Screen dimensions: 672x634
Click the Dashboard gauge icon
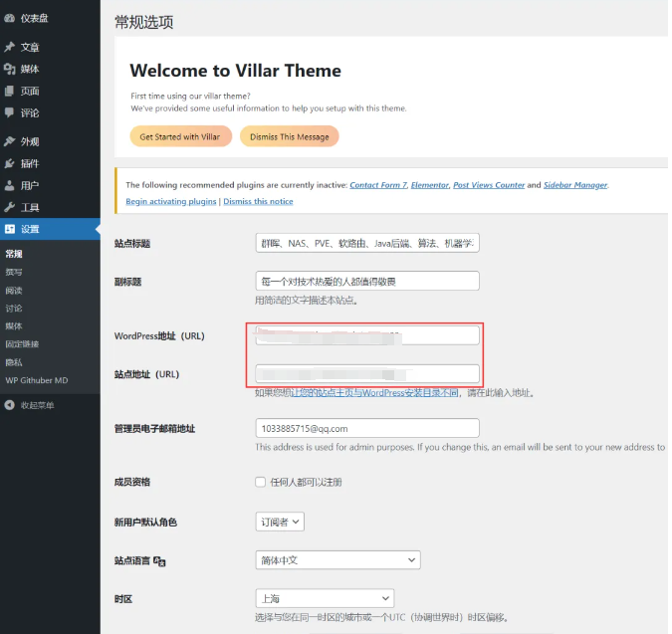click(9, 18)
